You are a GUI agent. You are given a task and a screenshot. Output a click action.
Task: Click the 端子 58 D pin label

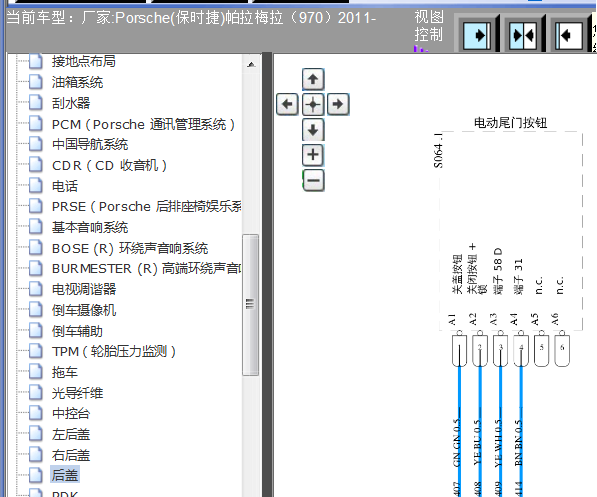coord(498,271)
